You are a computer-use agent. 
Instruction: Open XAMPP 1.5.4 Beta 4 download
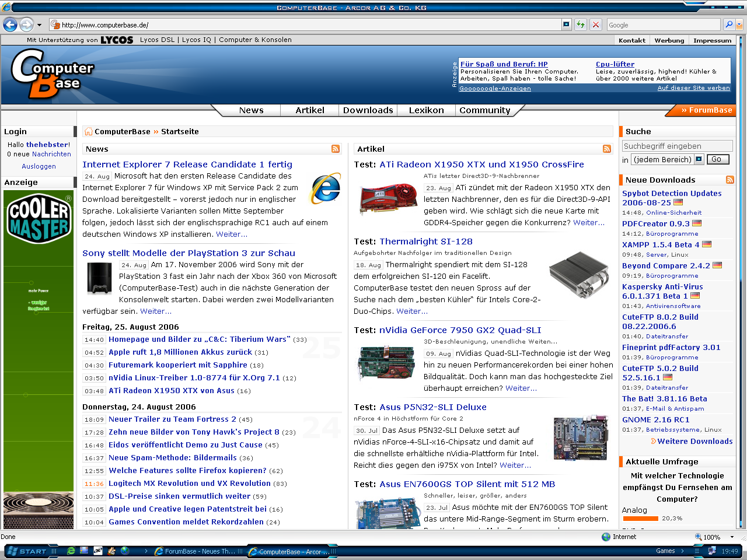click(661, 244)
